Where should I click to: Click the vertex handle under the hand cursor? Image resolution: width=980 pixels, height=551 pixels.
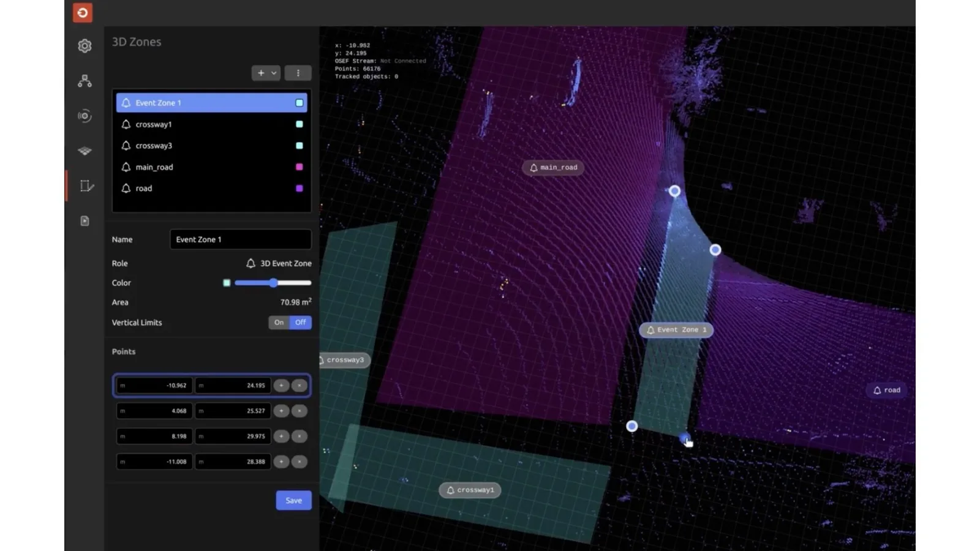(x=685, y=438)
